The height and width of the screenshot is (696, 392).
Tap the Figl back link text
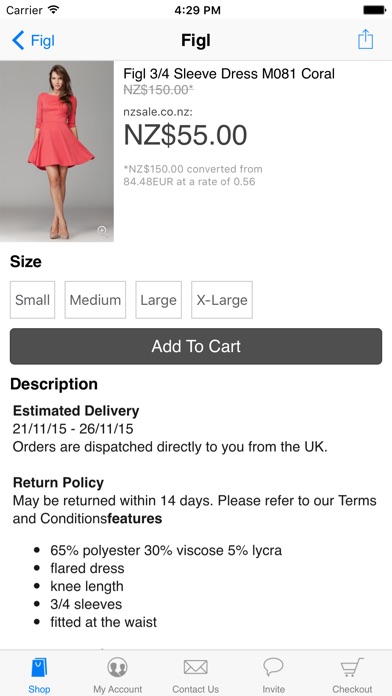click(x=43, y=41)
